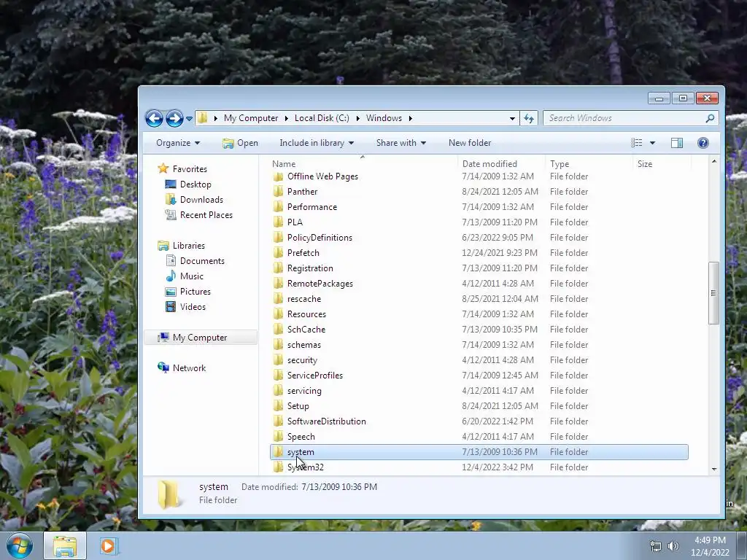
Task: Click the Forward navigation arrow
Action: [174, 118]
